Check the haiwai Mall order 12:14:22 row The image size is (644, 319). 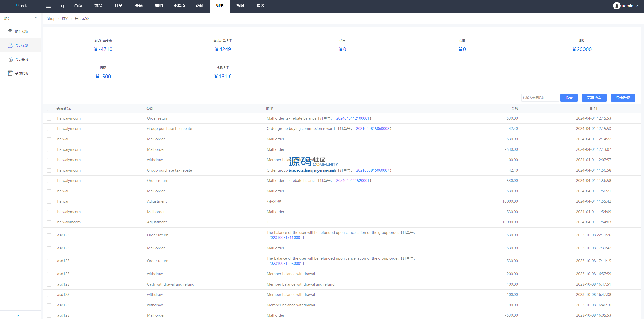pyautogui.click(x=49, y=139)
